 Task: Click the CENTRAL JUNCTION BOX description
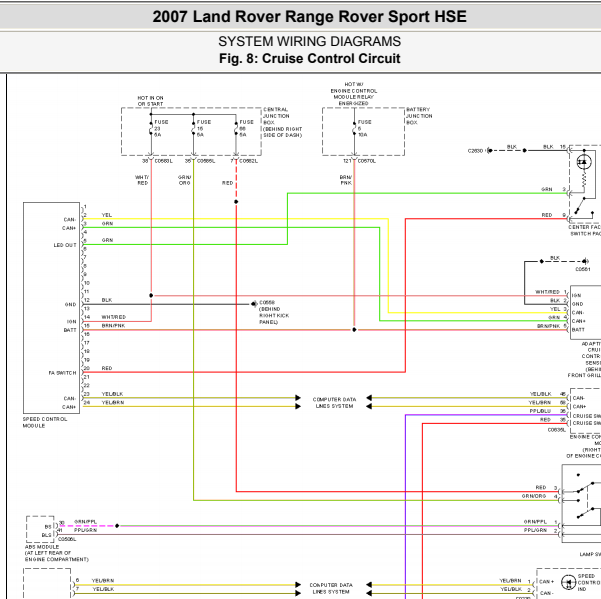coord(282,122)
